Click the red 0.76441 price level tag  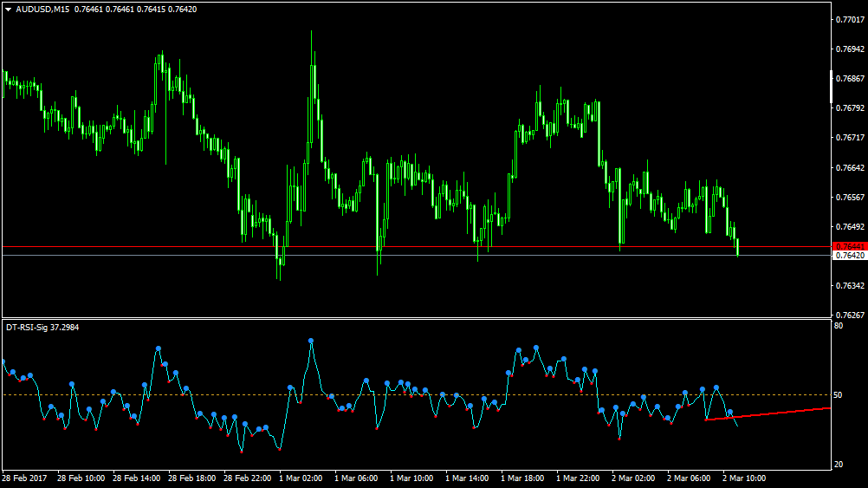[849, 246]
